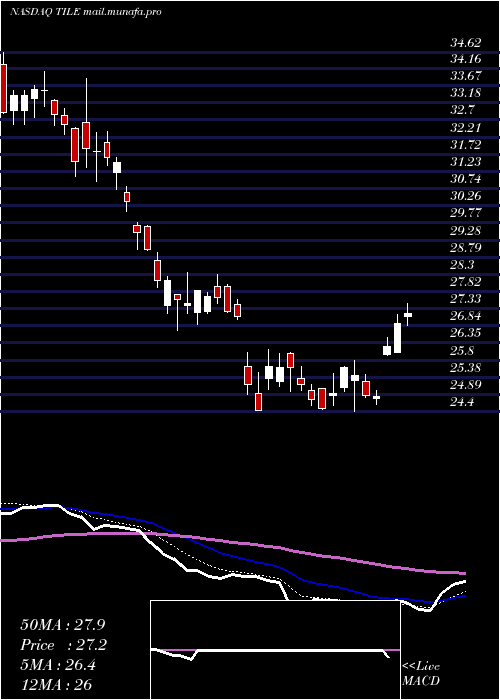
Task: Click the 34.16 price axis label
Action: pyautogui.click(x=466, y=58)
